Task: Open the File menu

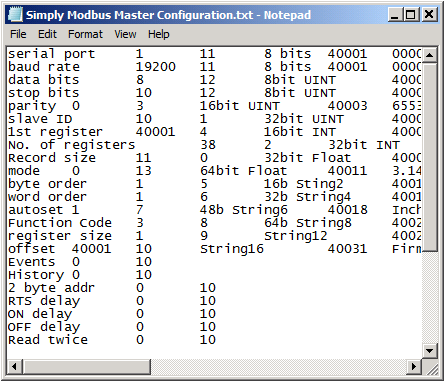Action: (x=18, y=34)
